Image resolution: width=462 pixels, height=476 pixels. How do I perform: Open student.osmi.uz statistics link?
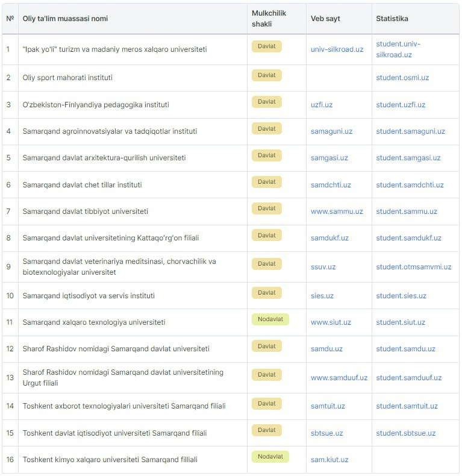click(402, 78)
